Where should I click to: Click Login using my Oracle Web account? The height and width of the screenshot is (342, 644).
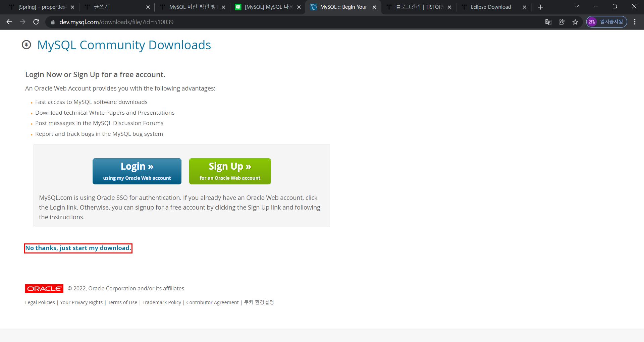click(x=137, y=171)
